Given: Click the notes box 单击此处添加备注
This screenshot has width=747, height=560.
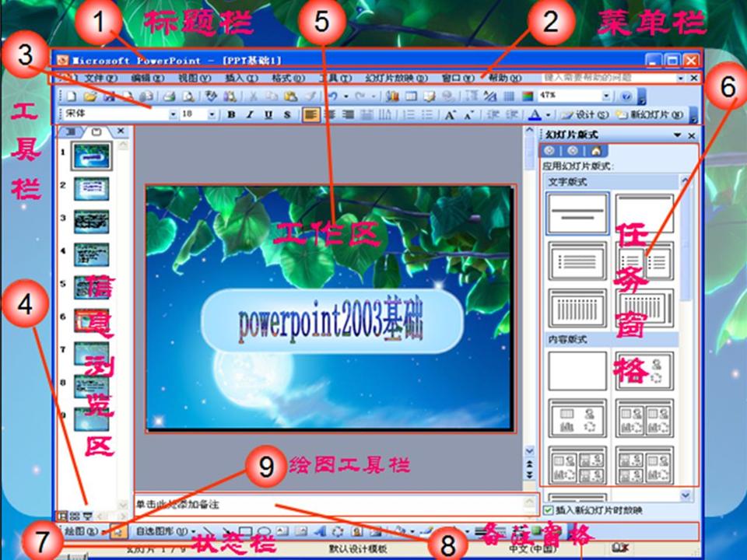Looking at the screenshot, I should click(x=328, y=505).
